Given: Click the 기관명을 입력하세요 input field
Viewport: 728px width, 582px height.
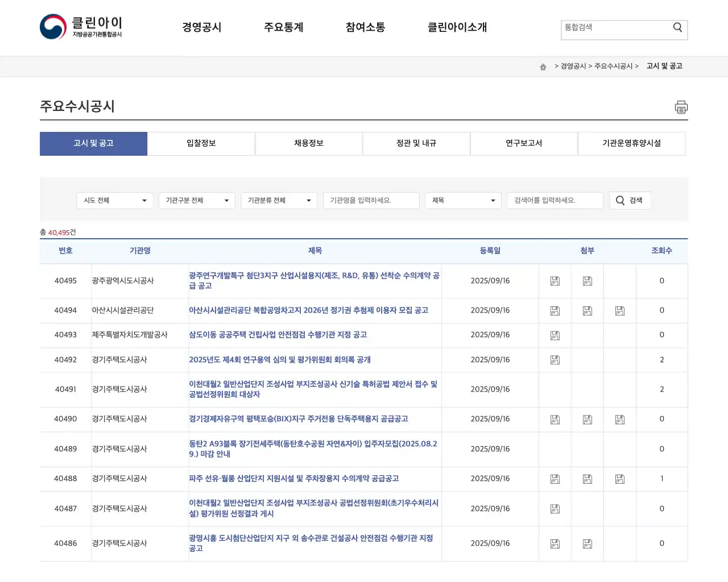Looking at the screenshot, I should (x=371, y=200).
